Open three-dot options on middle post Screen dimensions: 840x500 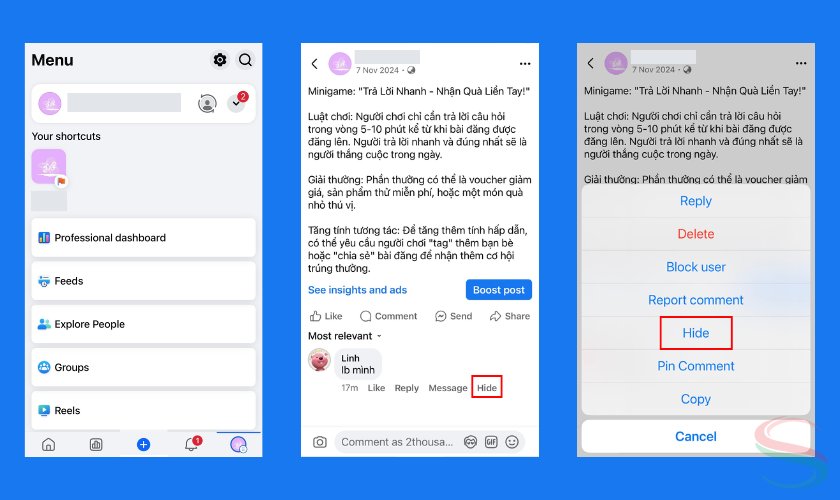point(525,63)
